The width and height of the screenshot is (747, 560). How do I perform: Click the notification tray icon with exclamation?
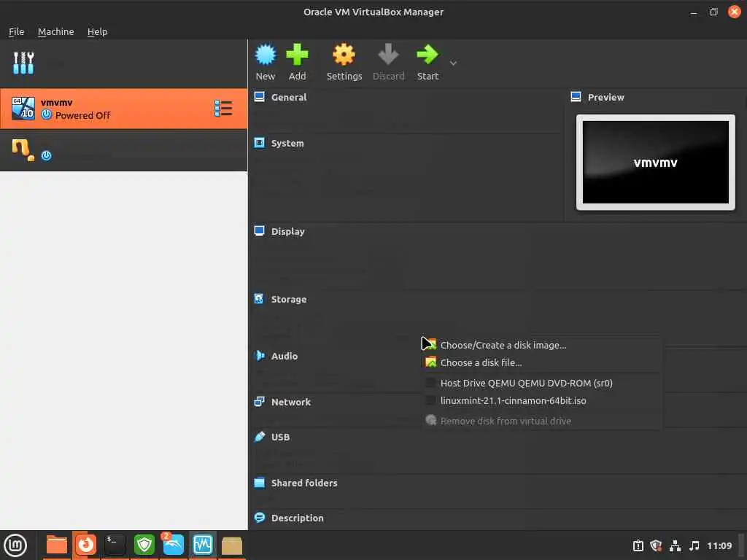[638, 545]
